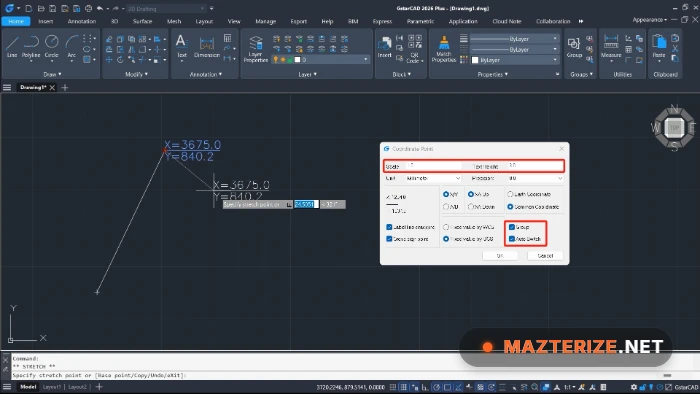The height and width of the screenshot is (394, 700).
Task: Open the Measure tool
Action: (611, 46)
